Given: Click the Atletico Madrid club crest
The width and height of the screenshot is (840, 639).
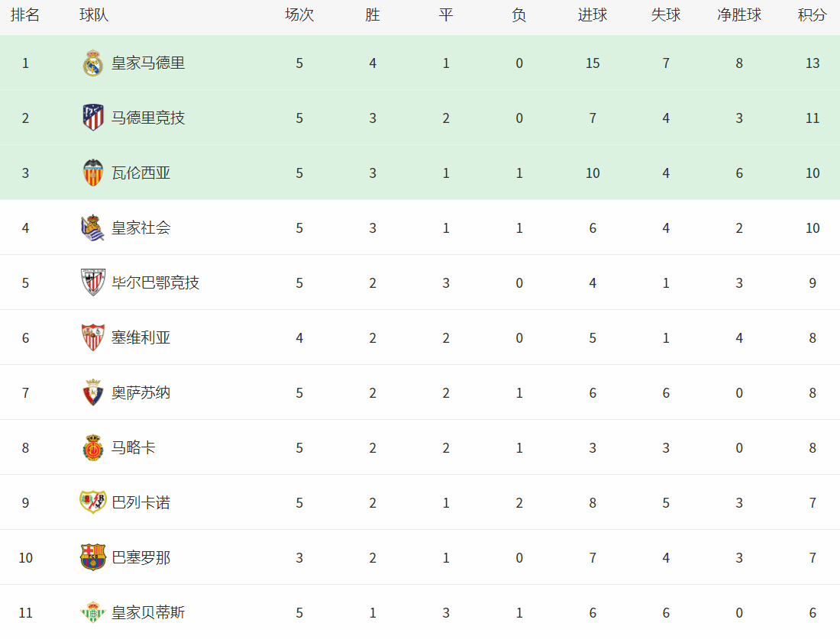Looking at the screenshot, I should click(x=92, y=118).
